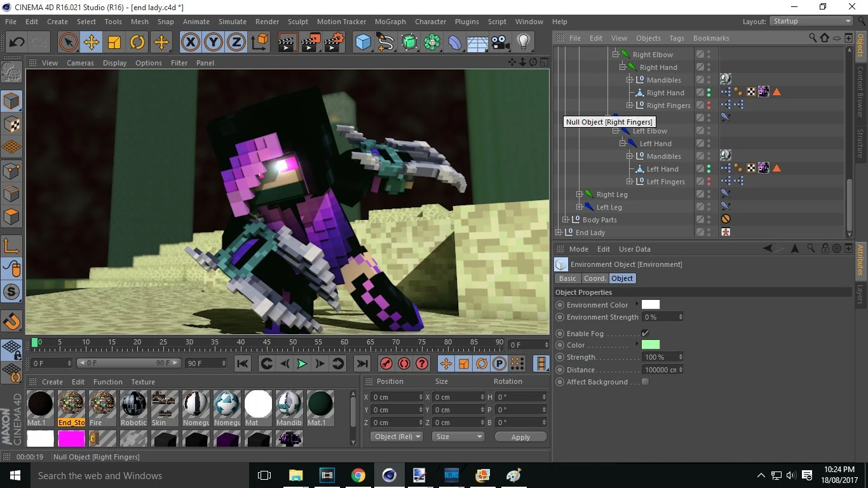Open the Edit Render Settings icon
The width and height of the screenshot is (868, 488).
334,43
